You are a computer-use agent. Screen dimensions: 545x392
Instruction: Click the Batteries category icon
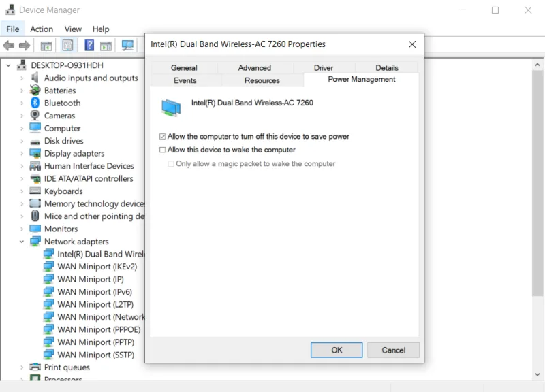tap(35, 91)
